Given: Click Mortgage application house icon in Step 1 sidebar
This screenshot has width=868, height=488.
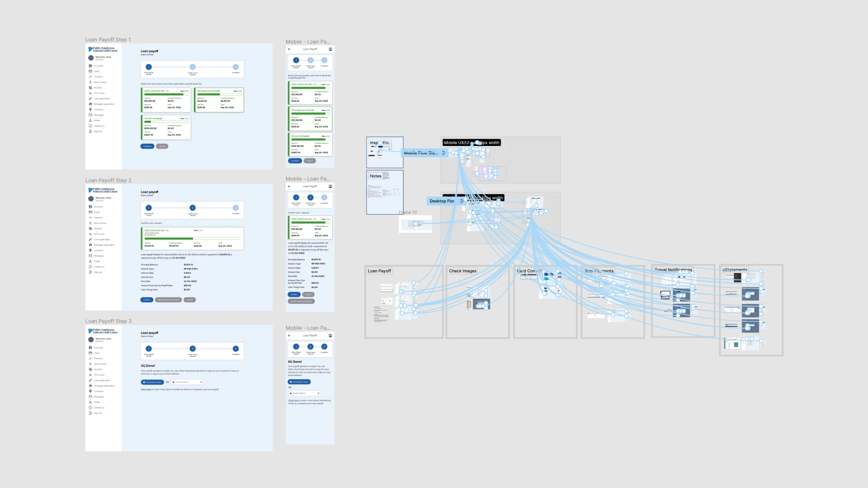Looking at the screenshot, I should coord(90,104).
